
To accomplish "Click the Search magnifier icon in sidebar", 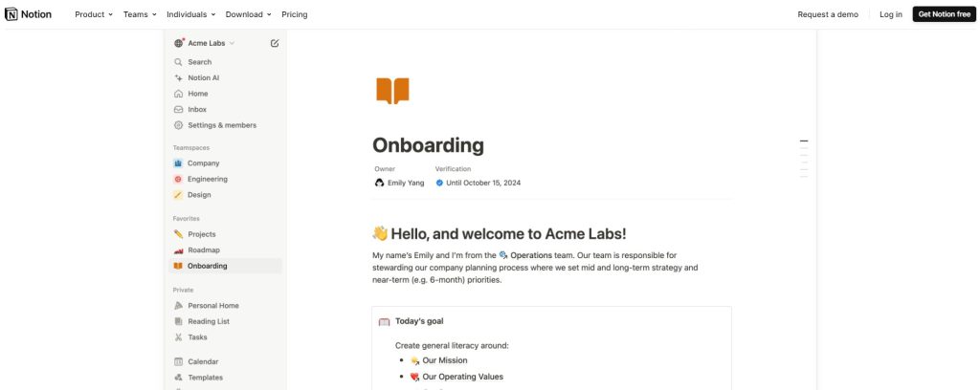I will point(178,62).
